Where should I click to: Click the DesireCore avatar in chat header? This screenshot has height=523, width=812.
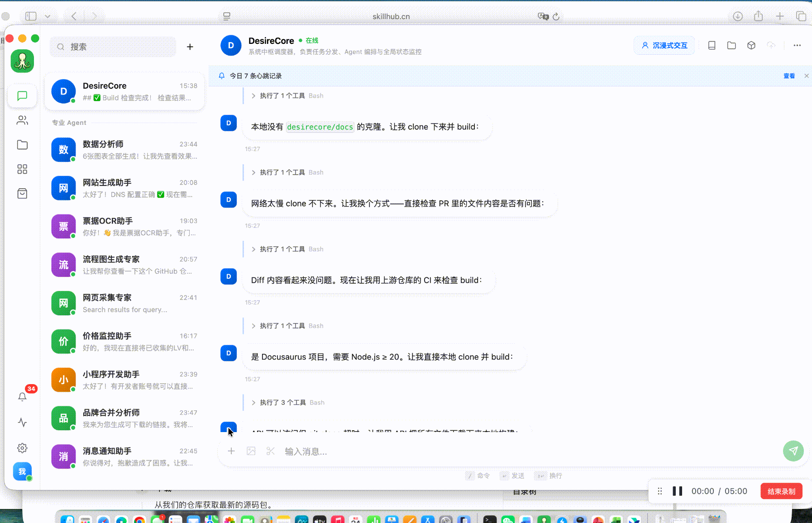(x=231, y=45)
